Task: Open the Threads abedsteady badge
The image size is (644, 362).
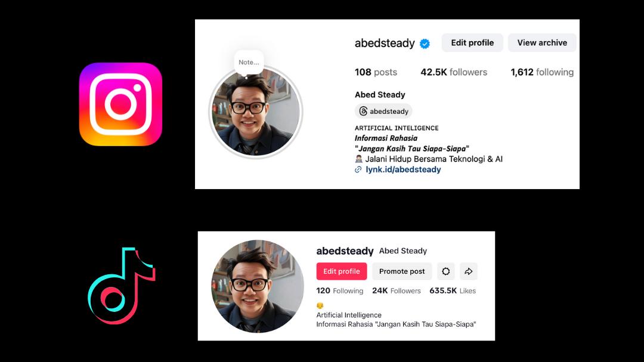Action: pos(383,111)
